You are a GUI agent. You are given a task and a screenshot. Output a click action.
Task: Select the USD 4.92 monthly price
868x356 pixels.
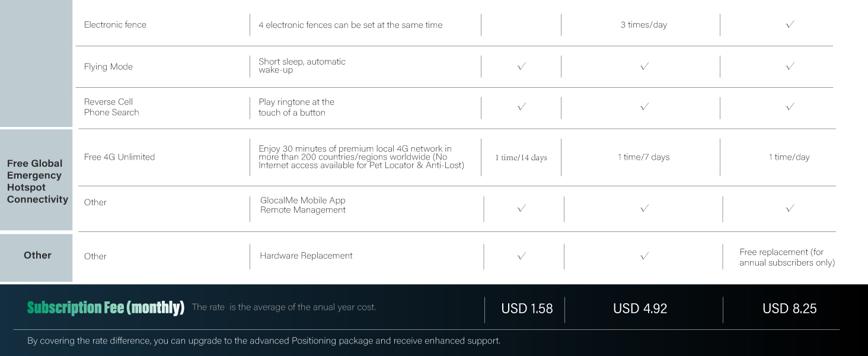640,309
